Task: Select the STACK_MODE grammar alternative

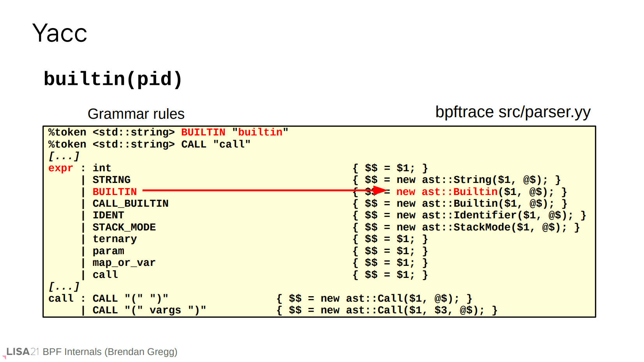Action: (x=124, y=227)
